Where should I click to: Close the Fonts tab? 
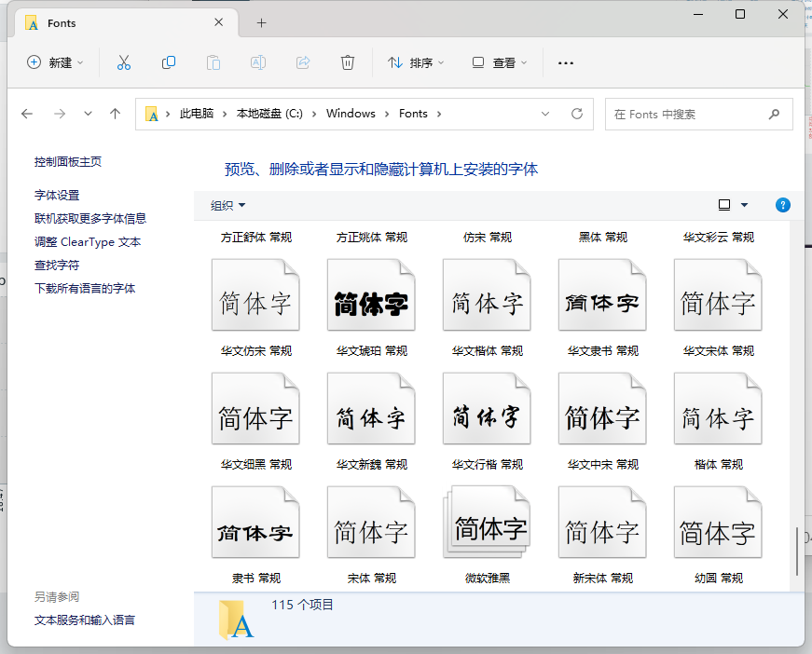[x=218, y=22]
